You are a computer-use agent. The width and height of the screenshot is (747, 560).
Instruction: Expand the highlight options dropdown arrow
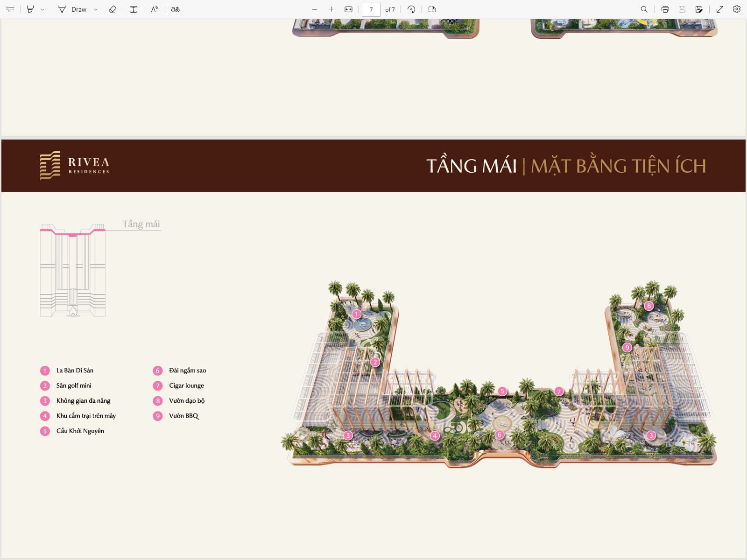(42, 9)
